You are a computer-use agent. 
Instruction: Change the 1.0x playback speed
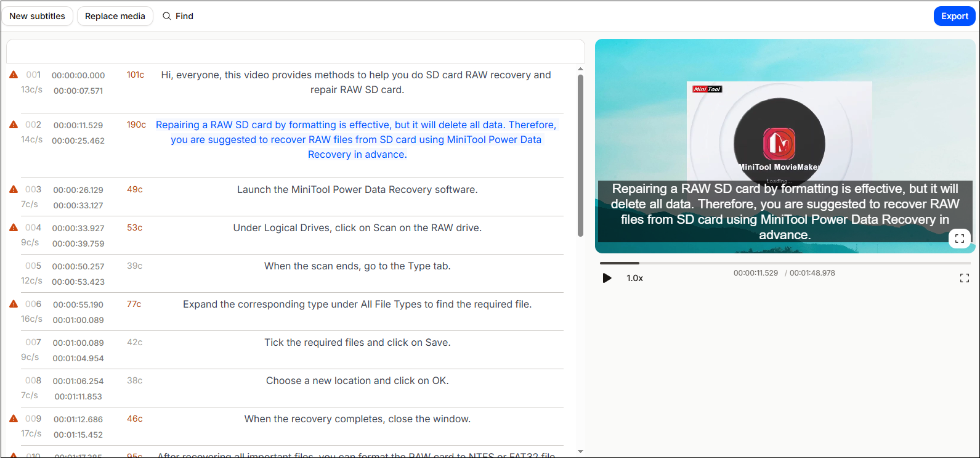[x=635, y=278]
